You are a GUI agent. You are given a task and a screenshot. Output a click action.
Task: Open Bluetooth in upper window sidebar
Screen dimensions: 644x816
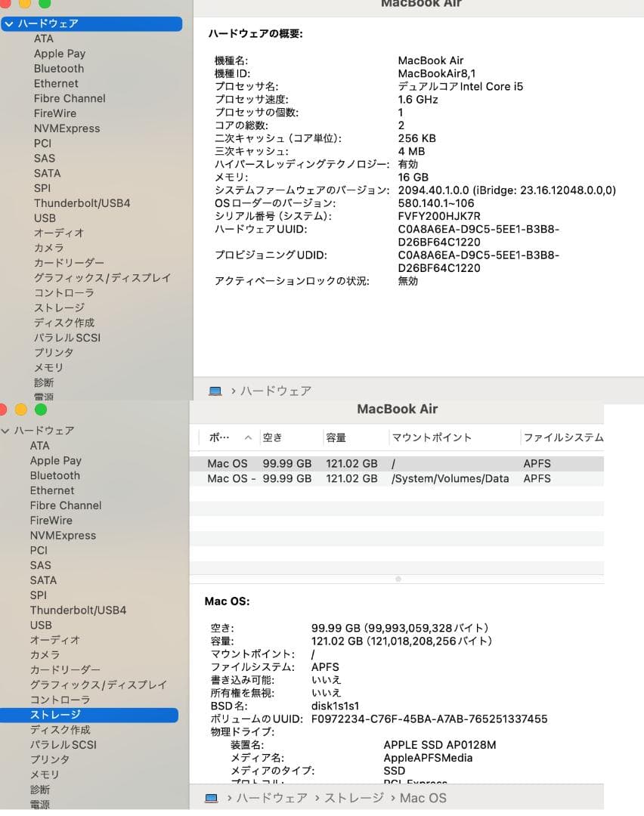pos(59,69)
